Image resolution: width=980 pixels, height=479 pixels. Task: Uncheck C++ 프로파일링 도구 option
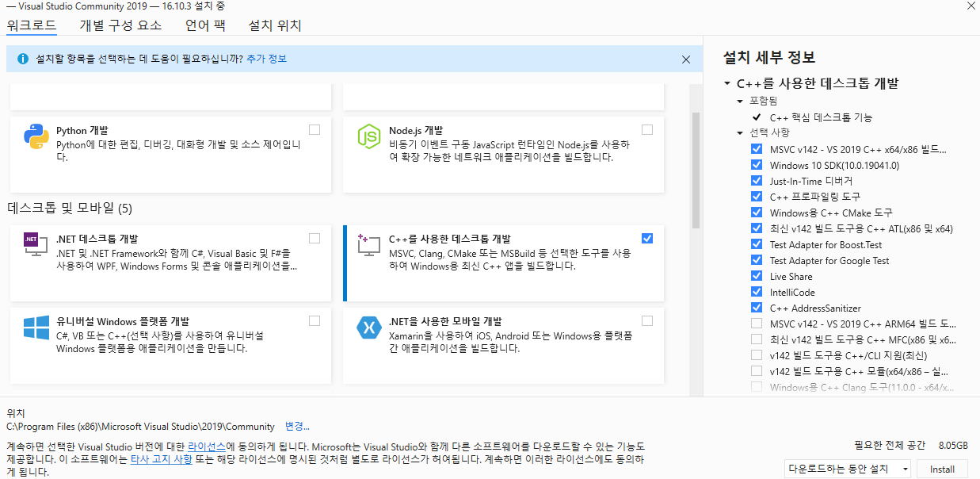point(757,197)
